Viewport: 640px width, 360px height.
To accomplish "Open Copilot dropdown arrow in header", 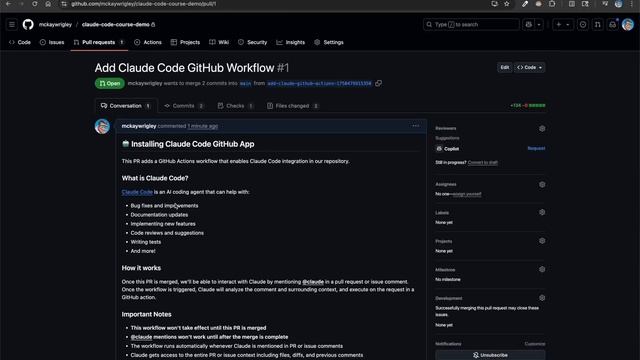I will pos(539,24).
